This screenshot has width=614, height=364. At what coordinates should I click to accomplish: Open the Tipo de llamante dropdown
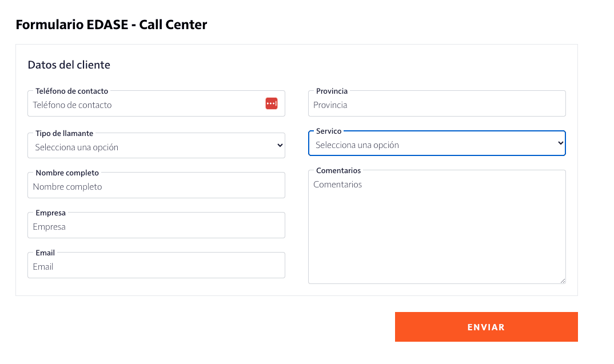pyautogui.click(x=156, y=146)
